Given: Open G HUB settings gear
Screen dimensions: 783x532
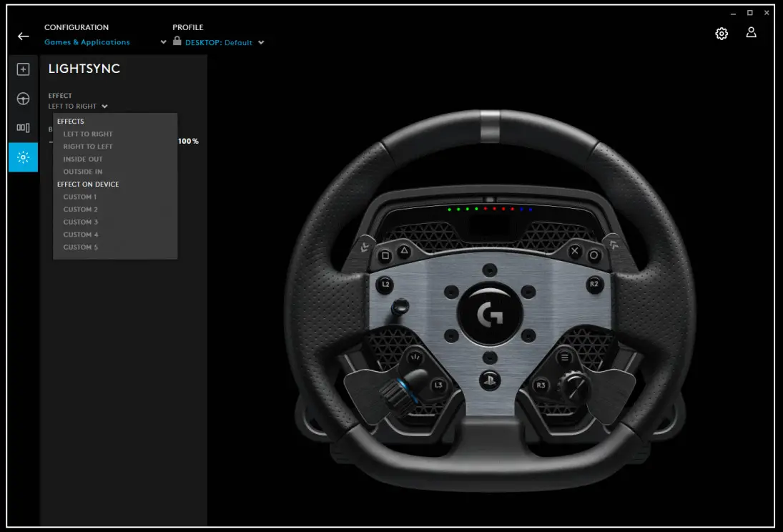Looking at the screenshot, I should pos(722,32).
